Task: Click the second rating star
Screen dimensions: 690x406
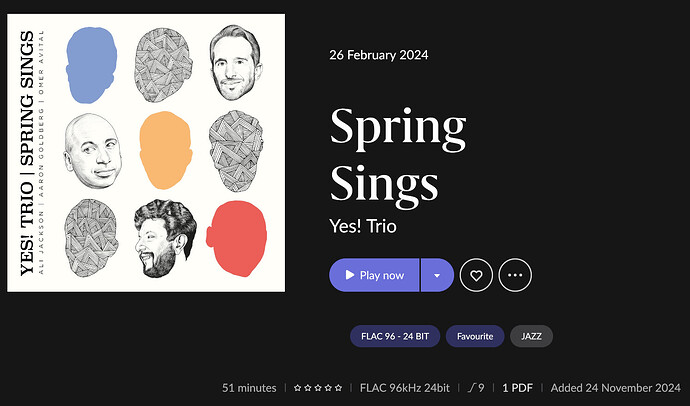Action: [x=307, y=387]
